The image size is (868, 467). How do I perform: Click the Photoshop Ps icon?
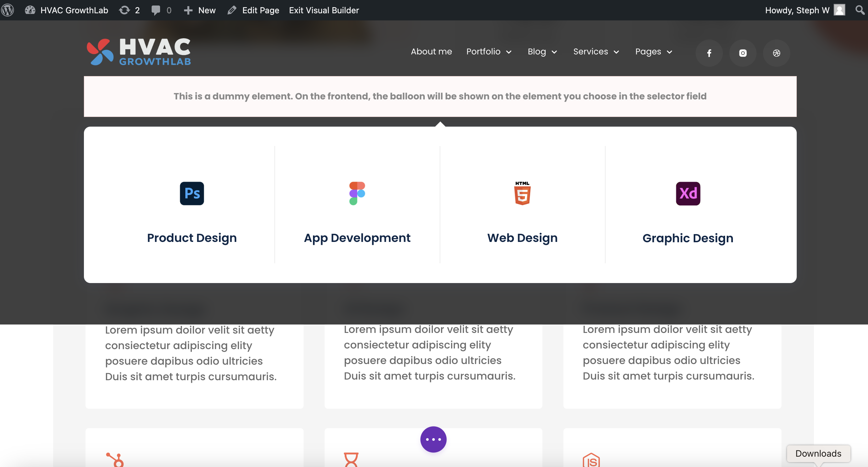[192, 193]
